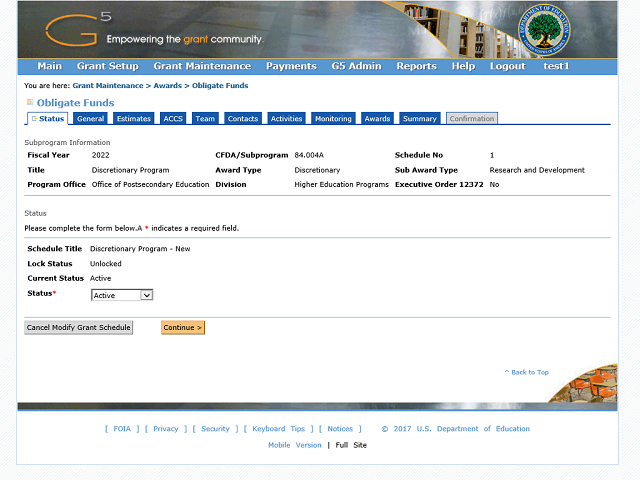Click Logout in the navigation bar

pos(508,66)
